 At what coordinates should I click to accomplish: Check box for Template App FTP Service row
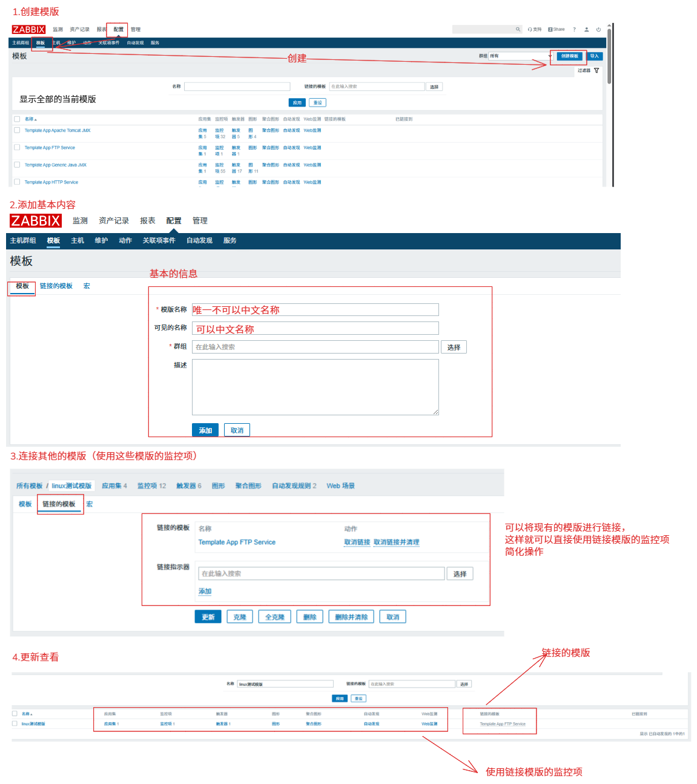(x=17, y=147)
